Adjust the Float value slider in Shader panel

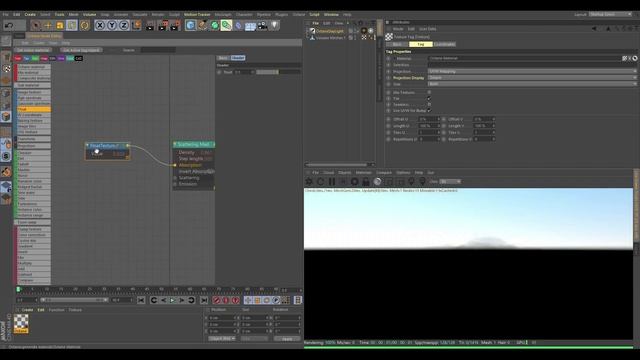pos(278,72)
